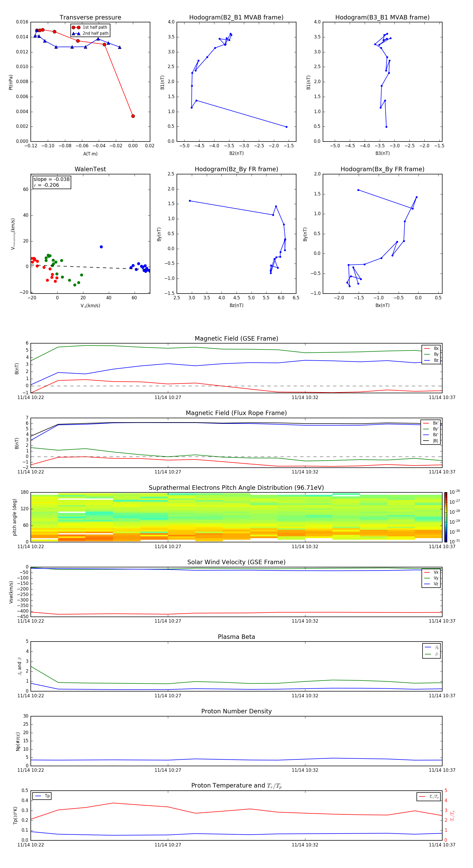Click the 'B3(nT)' x-axis label
This screenshot has width=473, height=868.
pos(382,153)
